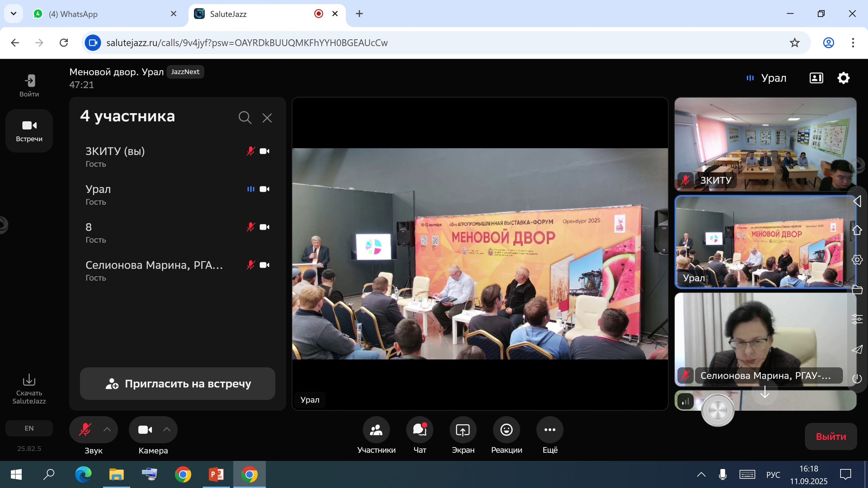
Task: Open the Reactions smiley menu
Action: point(506,430)
